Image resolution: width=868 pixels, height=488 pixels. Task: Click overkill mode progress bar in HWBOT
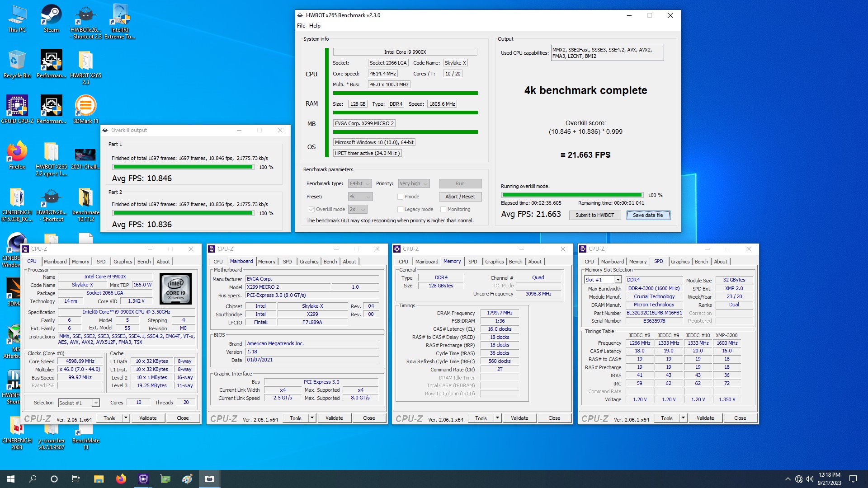click(x=572, y=195)
